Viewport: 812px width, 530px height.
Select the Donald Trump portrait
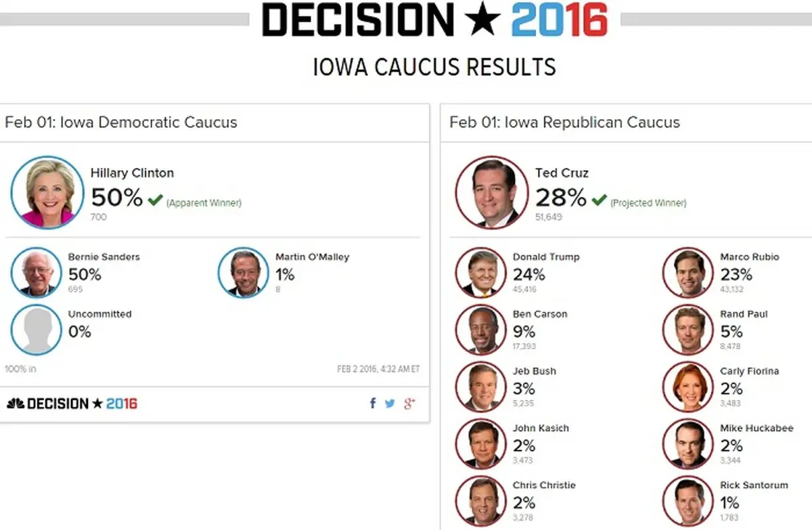(x=481, y=273)
